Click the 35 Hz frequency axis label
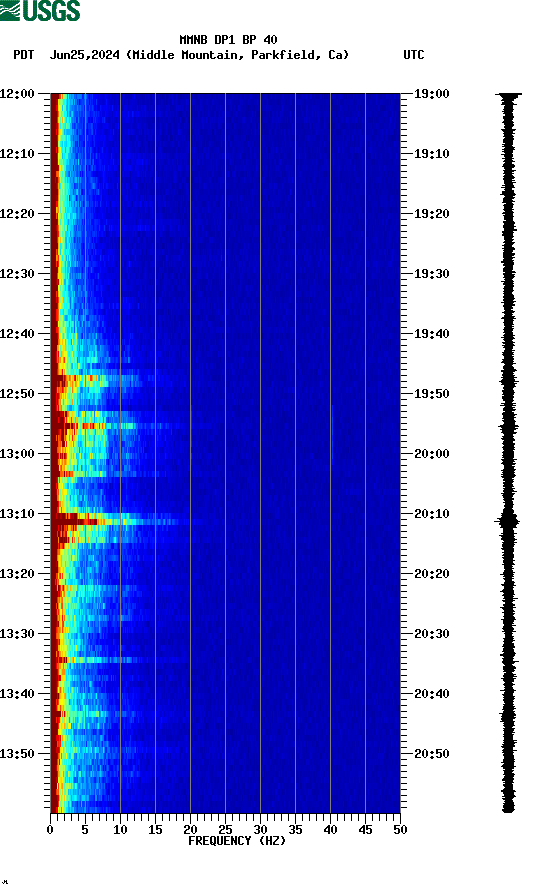Viewport: 552px width, 893px height. [x=295, y=830]
